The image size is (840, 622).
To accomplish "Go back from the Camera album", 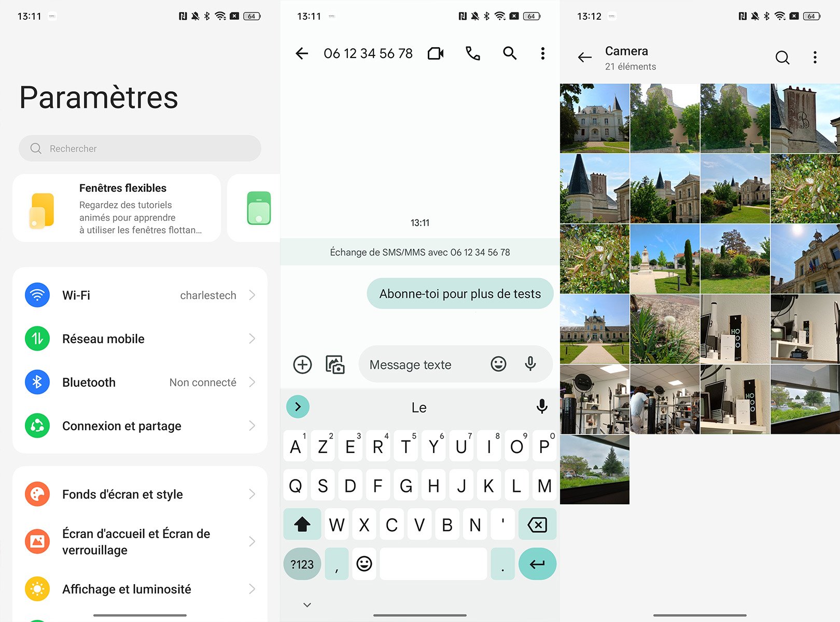I will coord(585,58).
